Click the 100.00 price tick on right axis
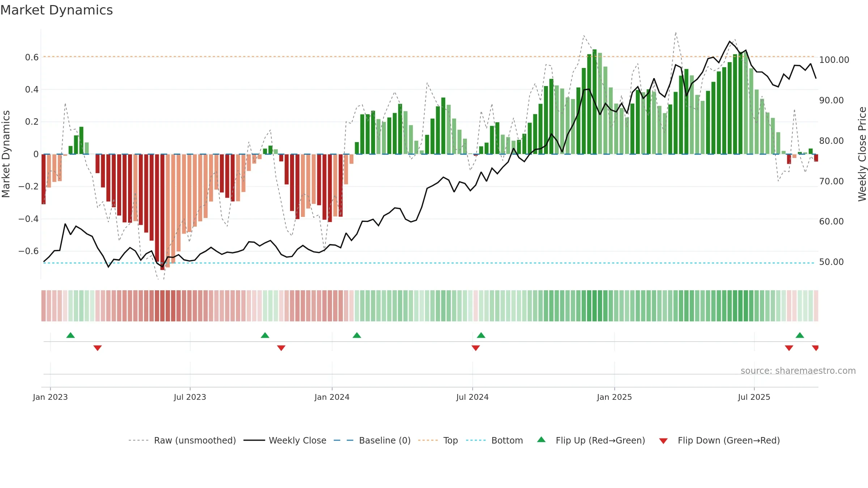Viewport: 868px width, 488px height. 834,60
